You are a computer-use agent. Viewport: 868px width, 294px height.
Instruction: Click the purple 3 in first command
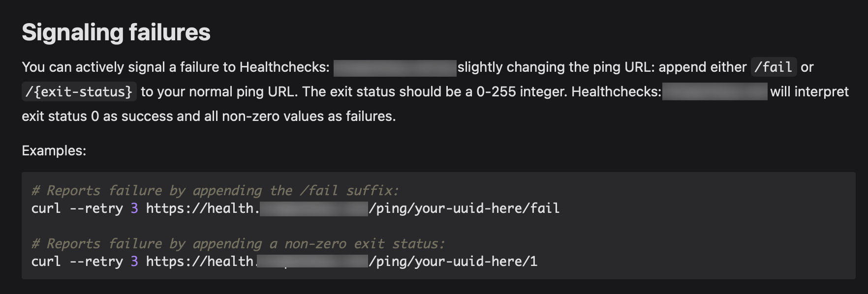click(134, 208)
